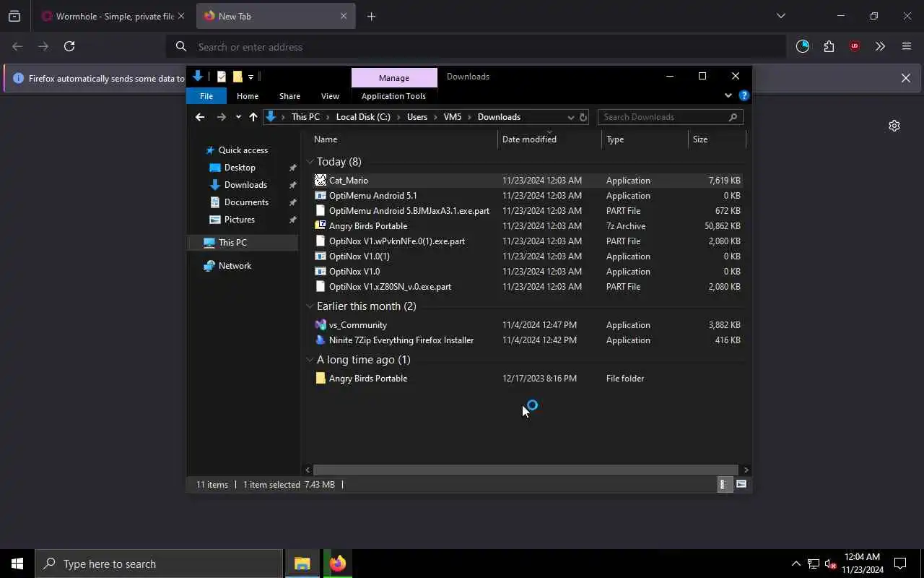The width and height of the screenshot is (924, 578).
Task: Open the address bar history dropdown
Action: point(570,117)
